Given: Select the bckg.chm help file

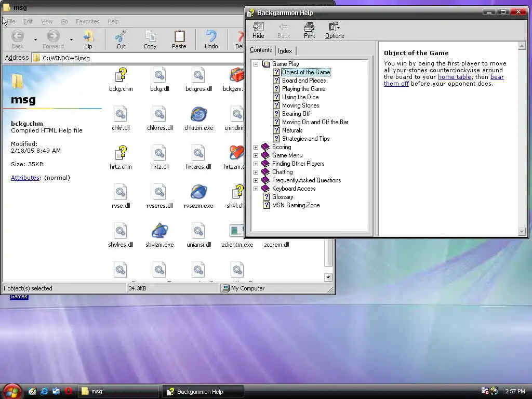Looking at the screenshot, I should coord(121,80).
